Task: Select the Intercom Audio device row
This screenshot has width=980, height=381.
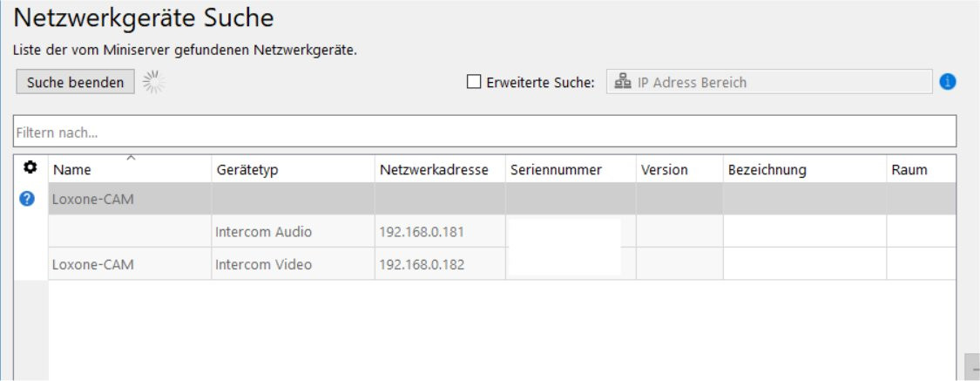Action: [x=263, y=232]
